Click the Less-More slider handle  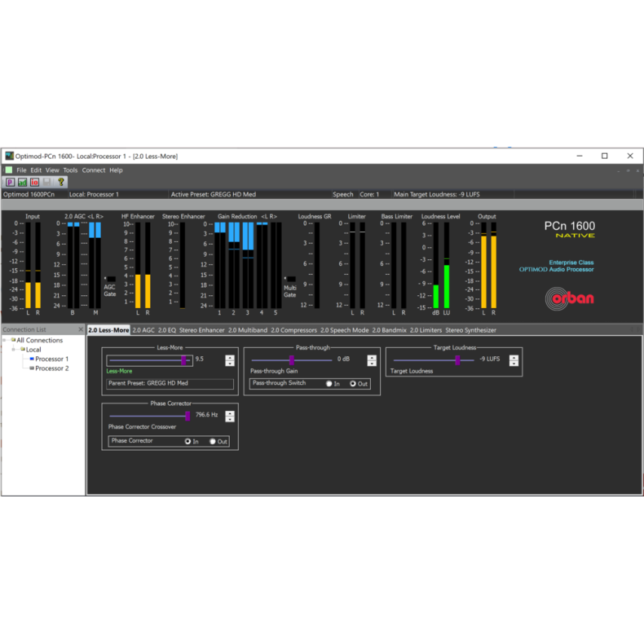point(183,360)
